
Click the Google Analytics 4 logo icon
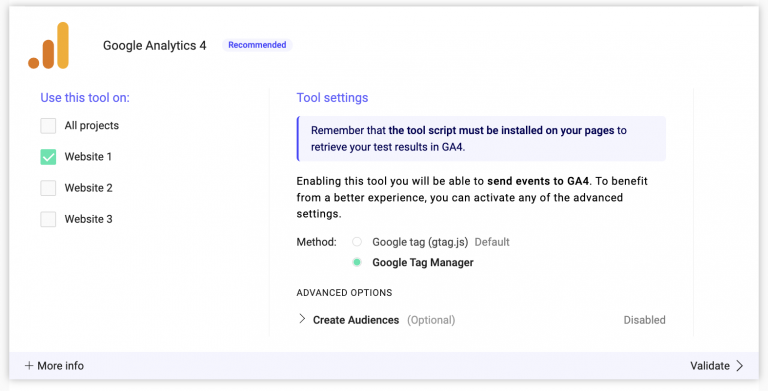click(x=48, y=46)
